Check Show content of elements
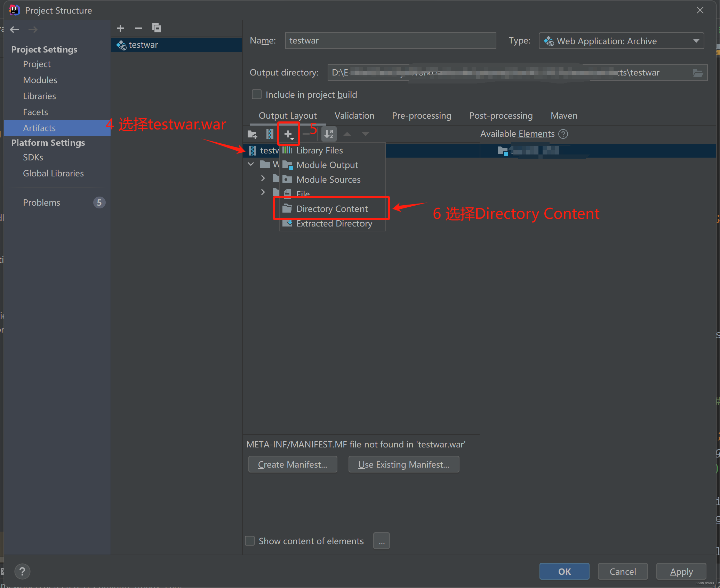This screenshot has height=588, width=720. point(249,541)
